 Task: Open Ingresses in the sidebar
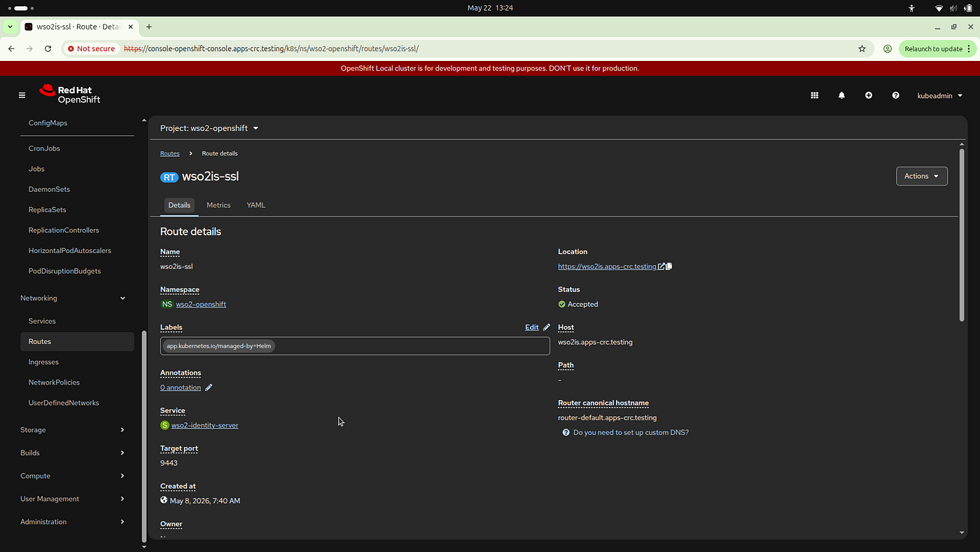43,361
